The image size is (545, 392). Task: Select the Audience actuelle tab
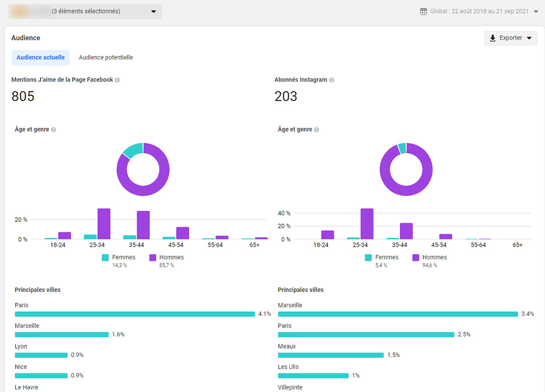[x=40, y=58]
